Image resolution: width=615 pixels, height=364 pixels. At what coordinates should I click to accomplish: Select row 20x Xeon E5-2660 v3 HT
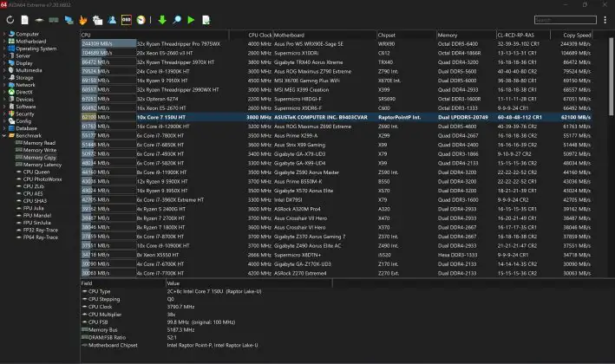(x=337, y=53)
